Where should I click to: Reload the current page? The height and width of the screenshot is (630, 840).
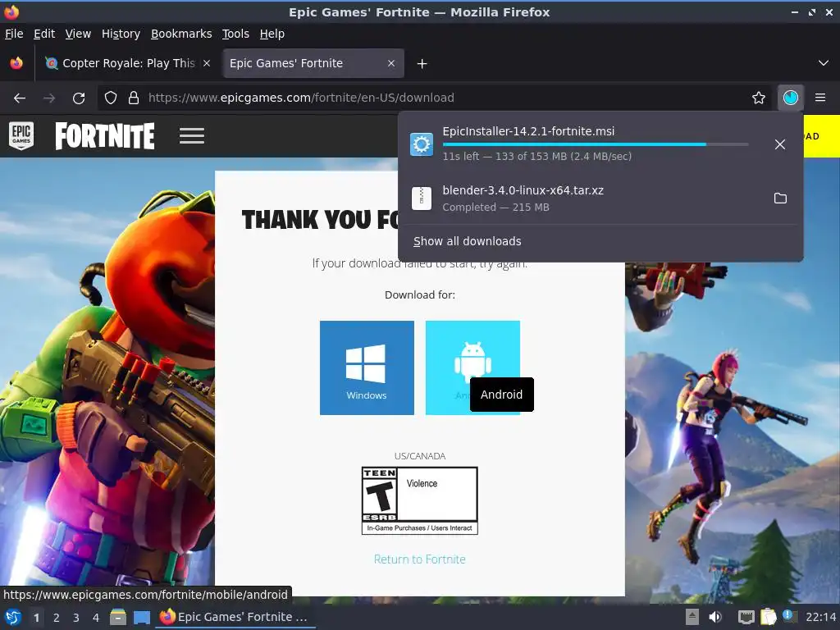pyautogui.click(x=79, y=98)
